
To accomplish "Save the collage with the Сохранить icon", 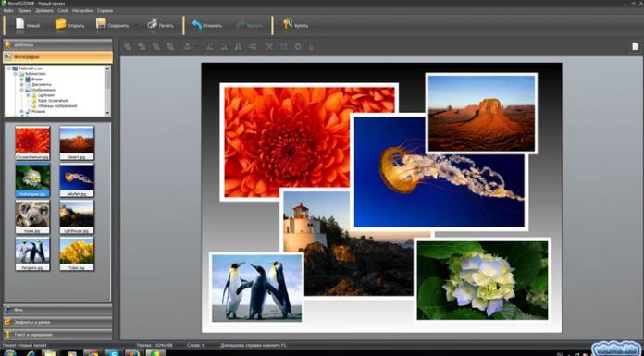I will (x=101, y=24).
